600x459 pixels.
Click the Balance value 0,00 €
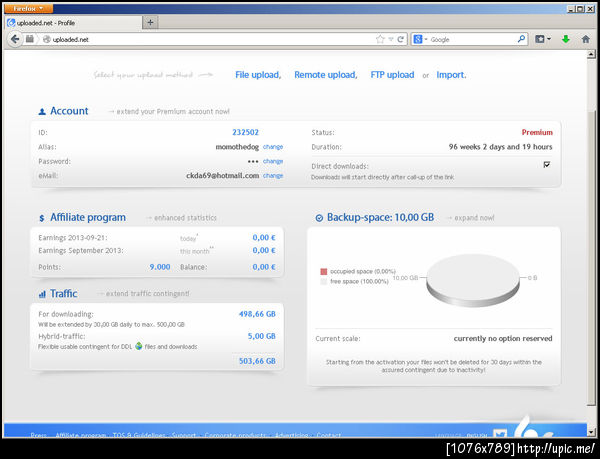coord(264,267)
